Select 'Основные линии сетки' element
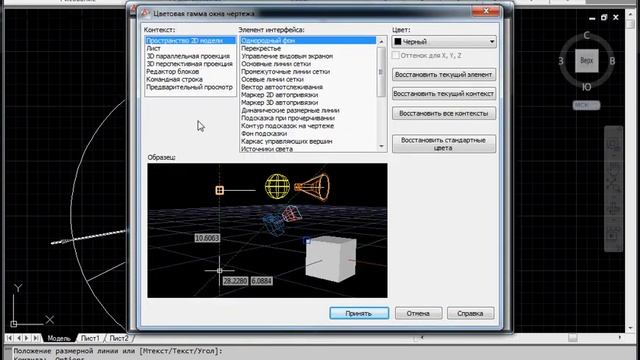This screenshot has width=640, height=360. 276,64
